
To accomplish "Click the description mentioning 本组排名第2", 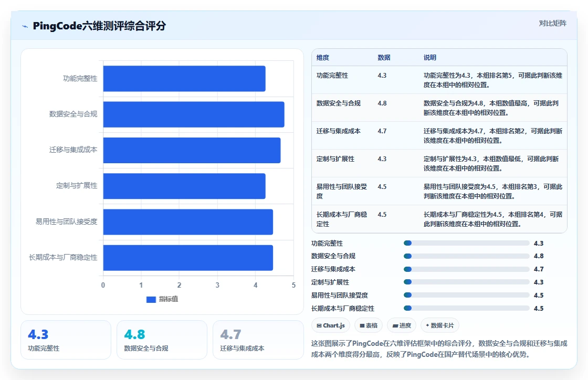I will (x=493, y=135).
